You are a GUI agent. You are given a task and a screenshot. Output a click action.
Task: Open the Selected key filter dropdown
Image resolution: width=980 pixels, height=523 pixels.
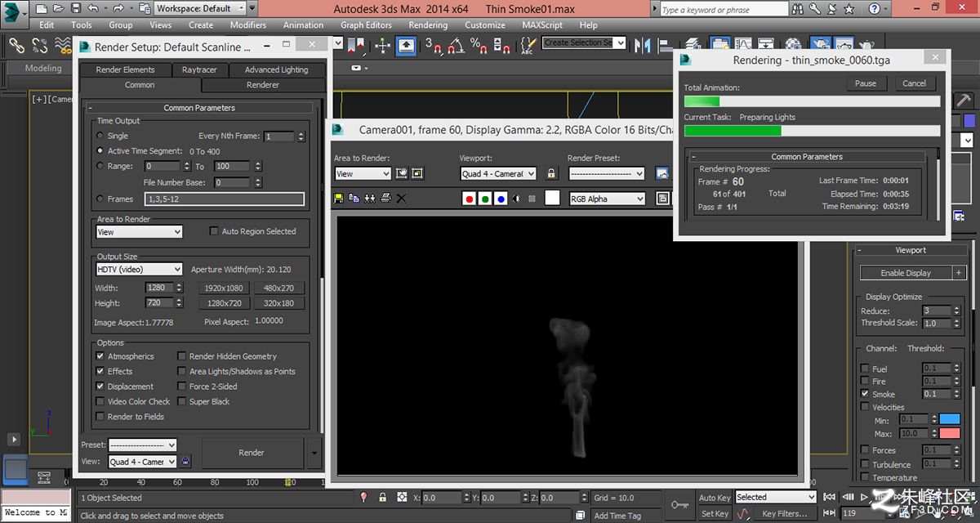775,497
